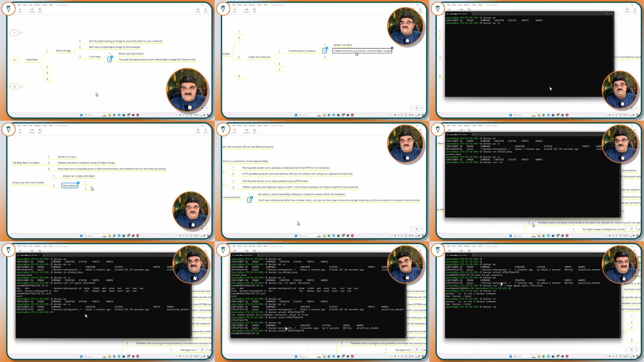Select the 'Create the Container' topic

[259, 57]
